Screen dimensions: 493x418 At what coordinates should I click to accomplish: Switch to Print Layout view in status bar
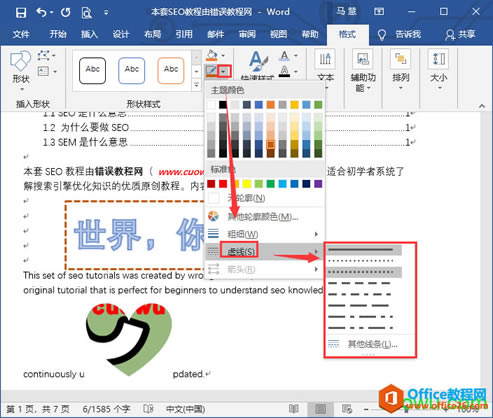tap(320, 409)
